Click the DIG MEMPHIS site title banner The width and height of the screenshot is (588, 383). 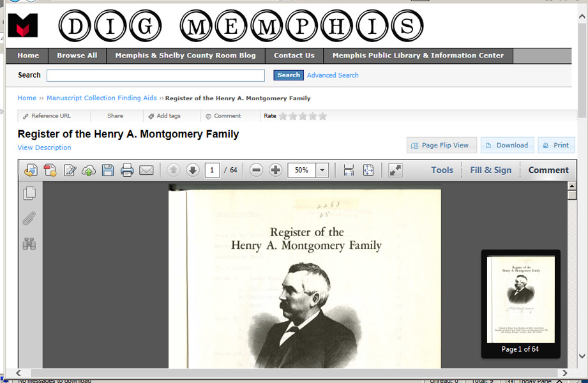click(x=241, y=26)
